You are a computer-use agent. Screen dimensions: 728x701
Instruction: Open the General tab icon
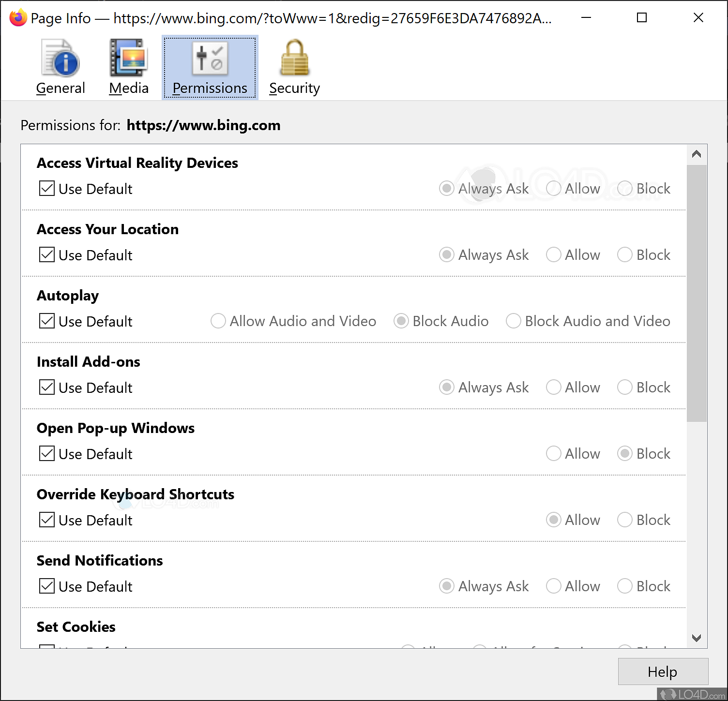click(x=61, y=59)
